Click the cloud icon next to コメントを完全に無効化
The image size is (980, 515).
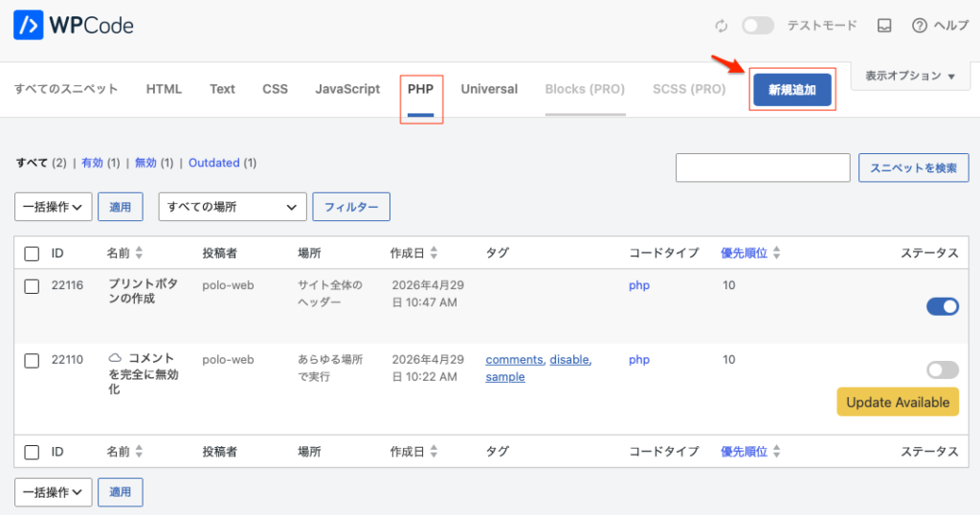click(115, 358)
